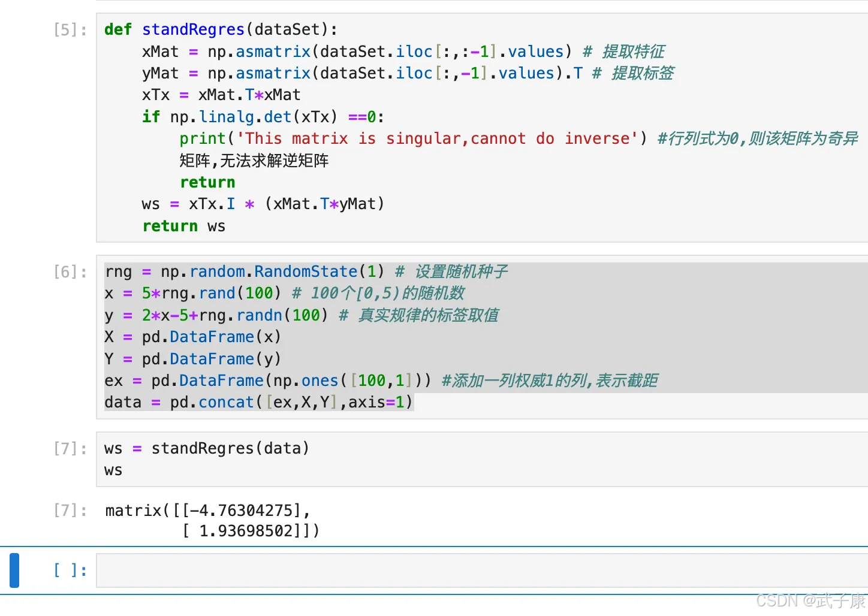The image size is (868, 616).
Task: Click the line defining yMat with np.asmatrix
Action: [x=408, y=73]
